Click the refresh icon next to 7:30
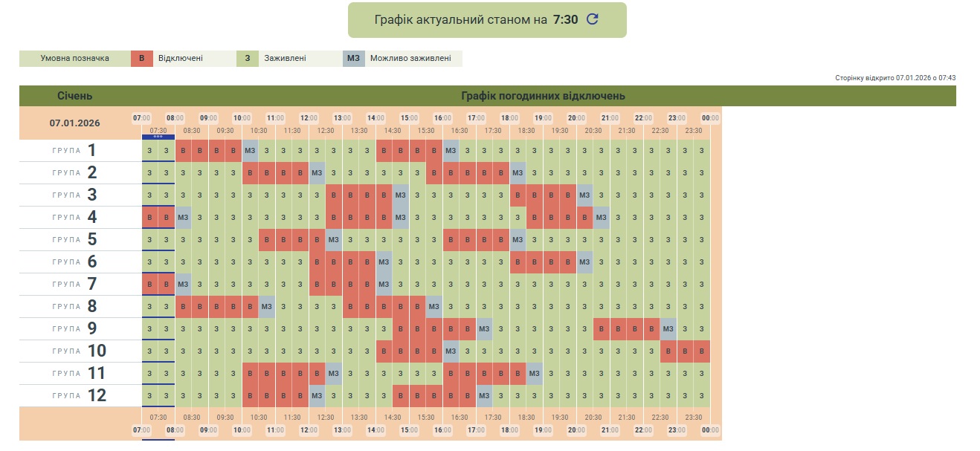This screenshot has width=980, height=451. pyautogui.click(x=592, y=20)
